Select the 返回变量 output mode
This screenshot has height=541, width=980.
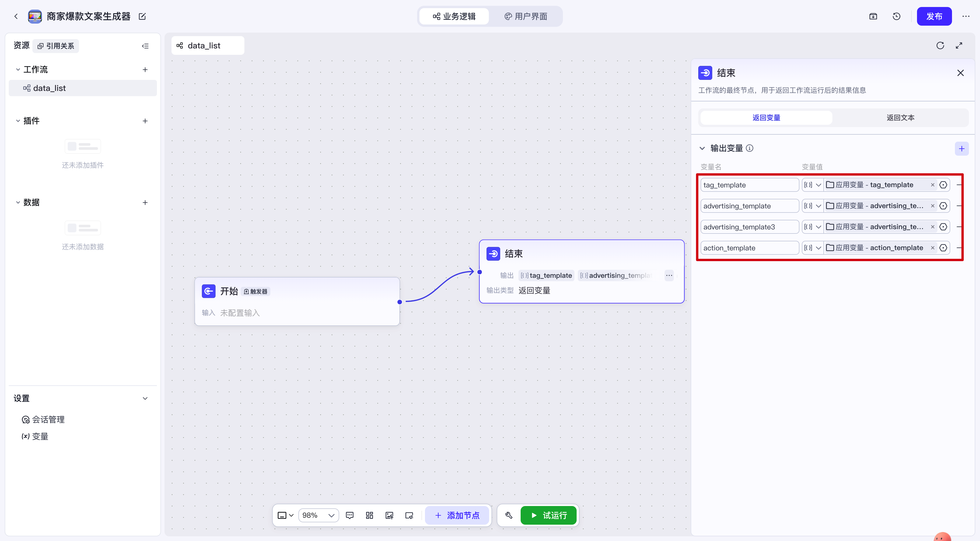tap(766, 118)
